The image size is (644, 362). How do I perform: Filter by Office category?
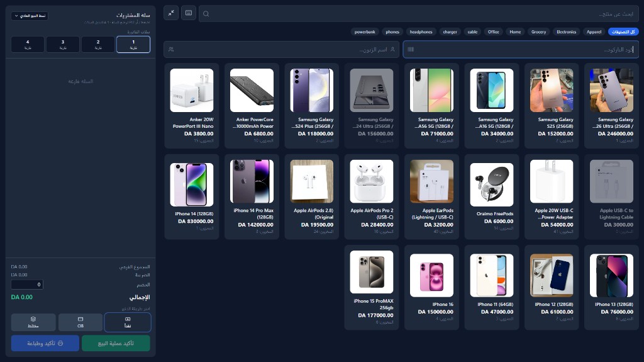(x=493, y=31)
